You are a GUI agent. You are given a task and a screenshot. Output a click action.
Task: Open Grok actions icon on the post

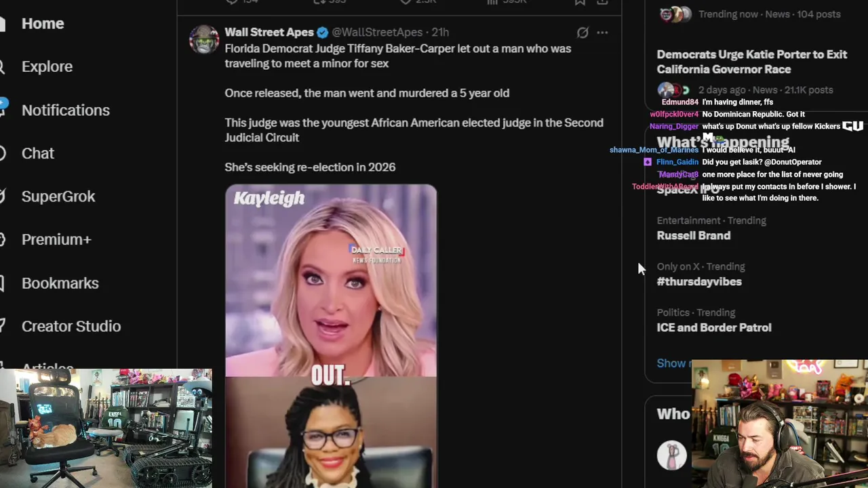pos(583,33)
